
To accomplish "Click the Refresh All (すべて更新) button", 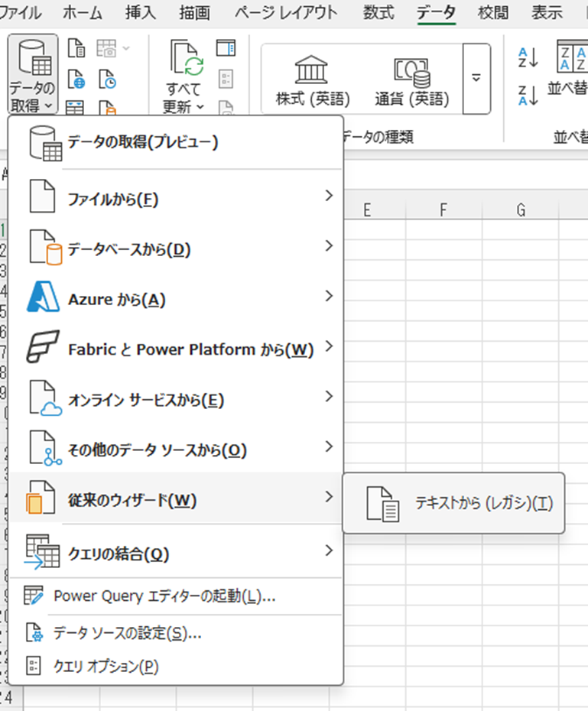I will 184,75.
